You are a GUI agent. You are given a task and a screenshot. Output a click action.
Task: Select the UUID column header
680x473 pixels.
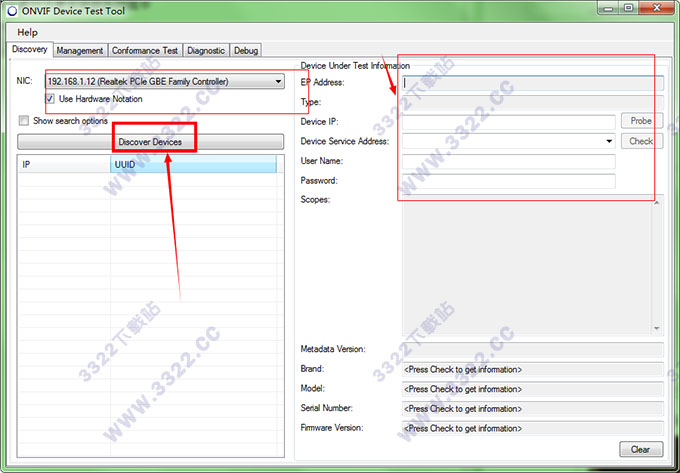coord(193,165)
